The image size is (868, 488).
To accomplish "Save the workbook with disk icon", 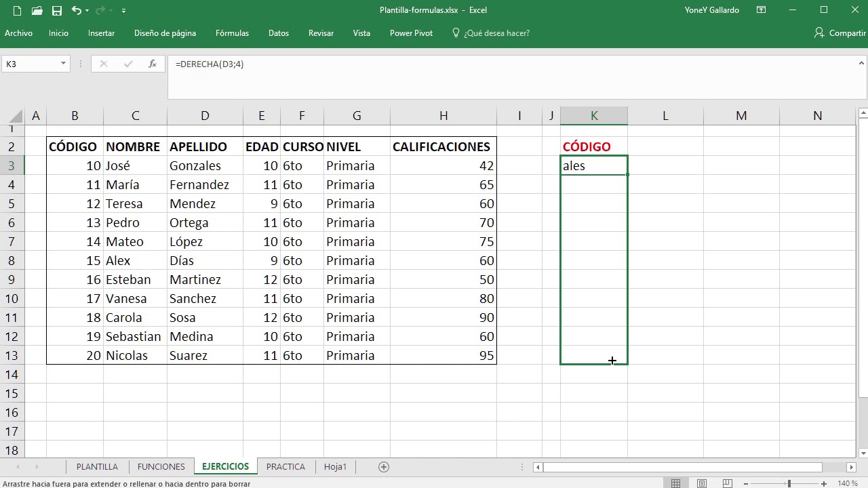I will (57, 11).
